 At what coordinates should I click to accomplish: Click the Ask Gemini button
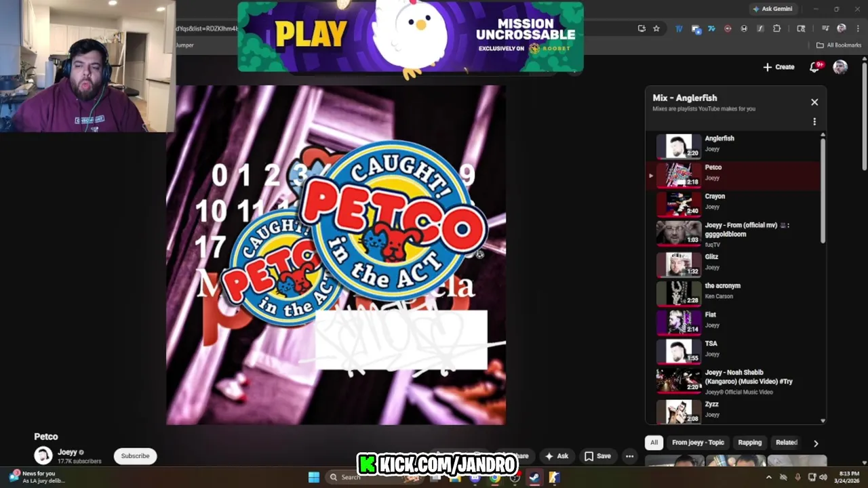click(x=772, y=9)
